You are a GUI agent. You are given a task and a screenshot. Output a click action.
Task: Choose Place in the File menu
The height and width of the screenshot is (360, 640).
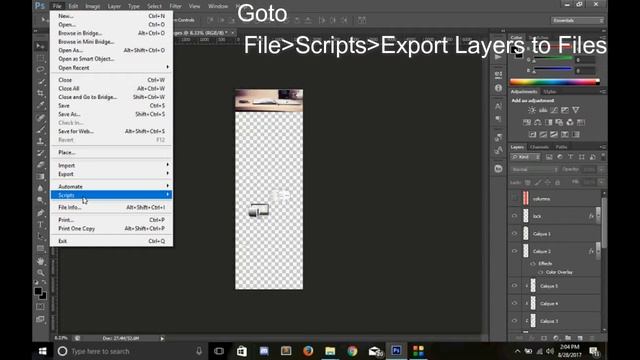(111, 152)
